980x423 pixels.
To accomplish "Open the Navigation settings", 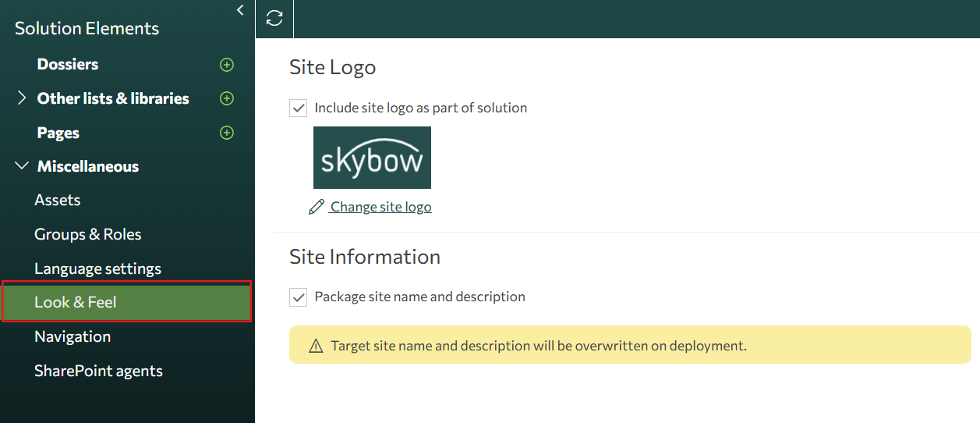I will click(x=73, y=336).
